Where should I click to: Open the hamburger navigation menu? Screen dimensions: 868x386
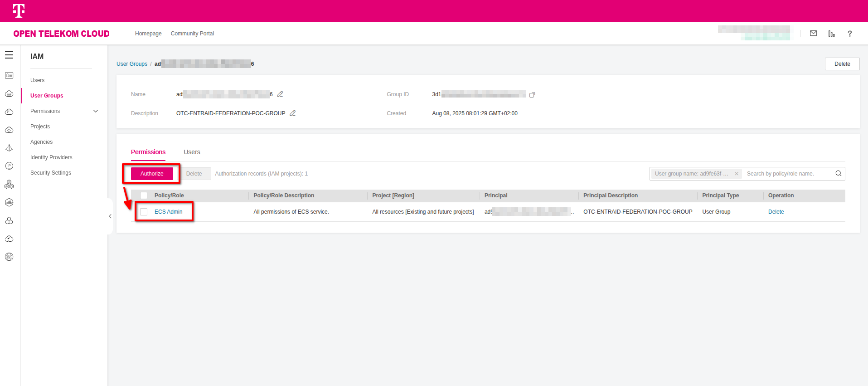coord(9,55)
